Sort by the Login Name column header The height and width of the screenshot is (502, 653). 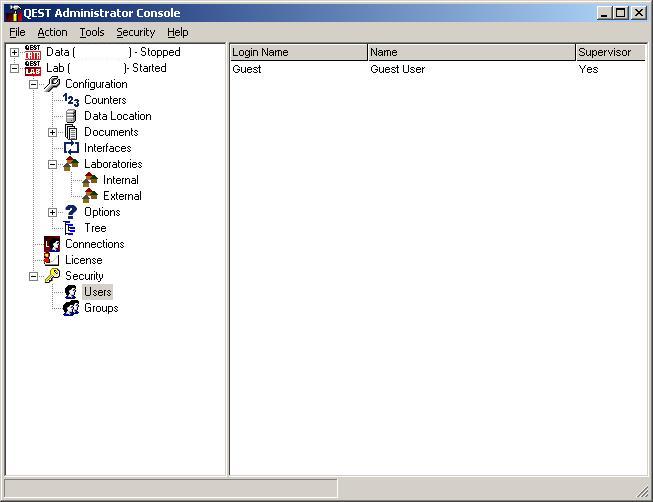pos(298,52)
